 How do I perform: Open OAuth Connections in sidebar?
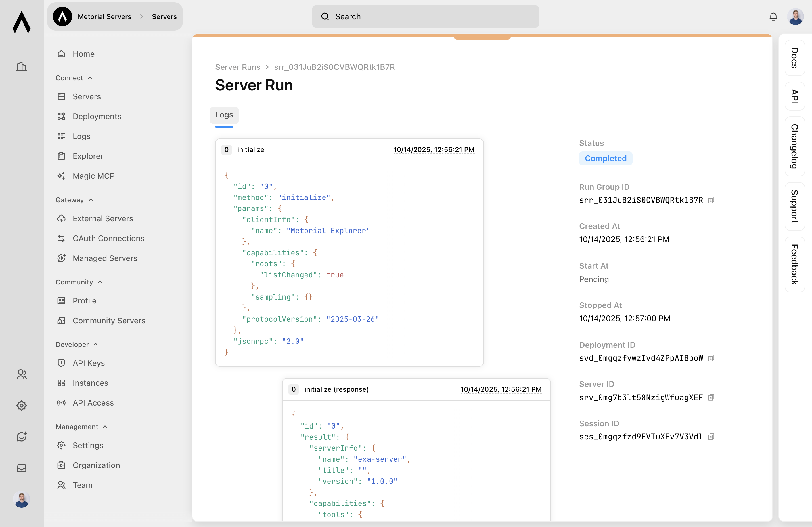(x=108, y=238)
